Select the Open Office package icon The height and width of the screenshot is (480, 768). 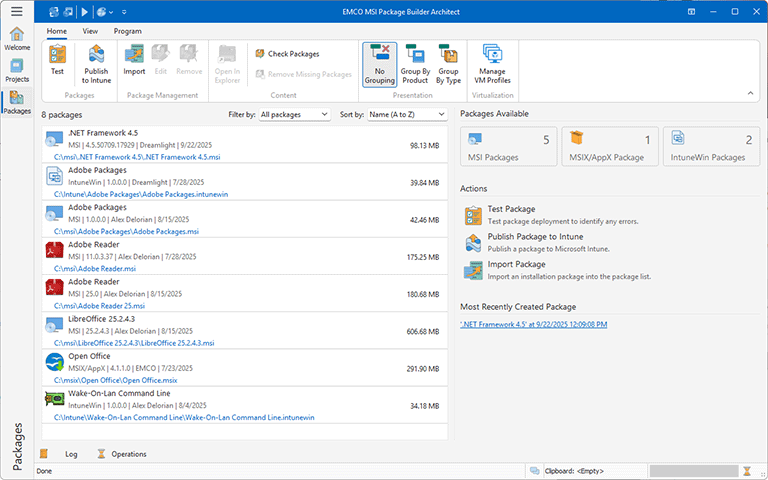(x=55, y=363)
